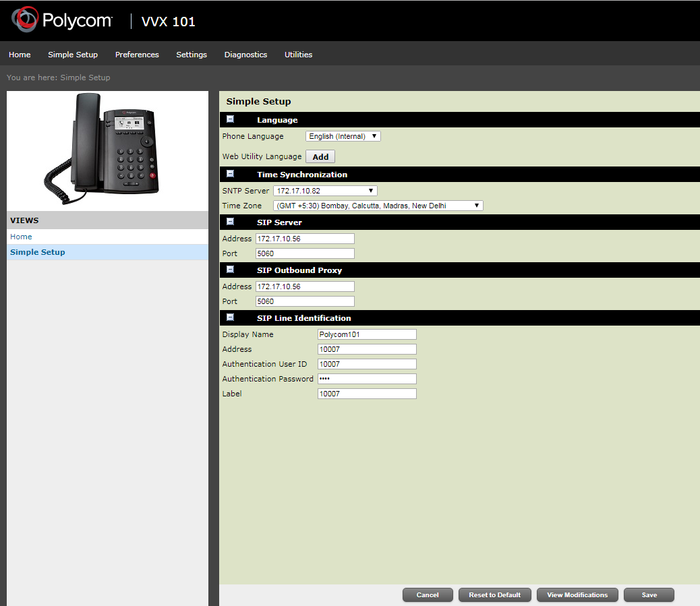Image resolution: width=700 pixels, height=606 pixels.
Task: Select Home in the Views sidebar
Action: point(21,237)
